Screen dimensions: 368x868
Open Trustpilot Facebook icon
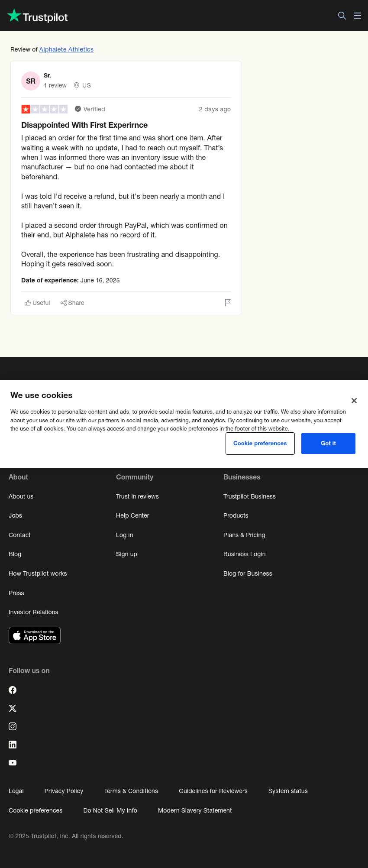coord(13,690)
